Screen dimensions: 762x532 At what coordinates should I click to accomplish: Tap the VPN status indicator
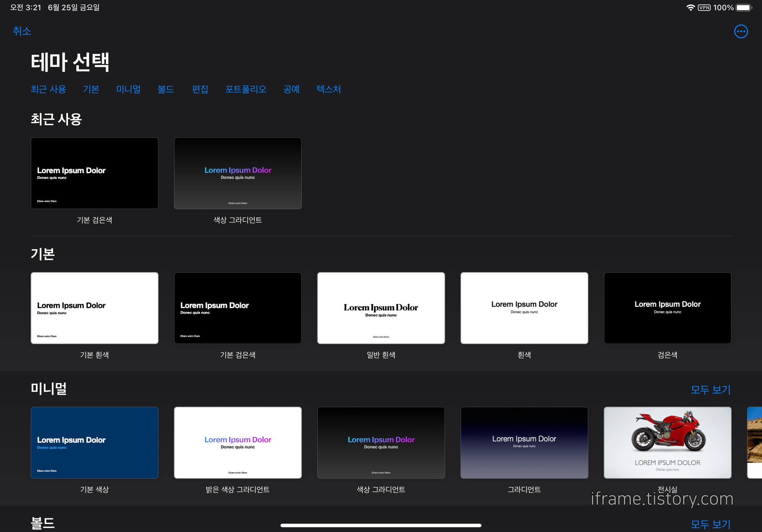click(x=704, y=8)
